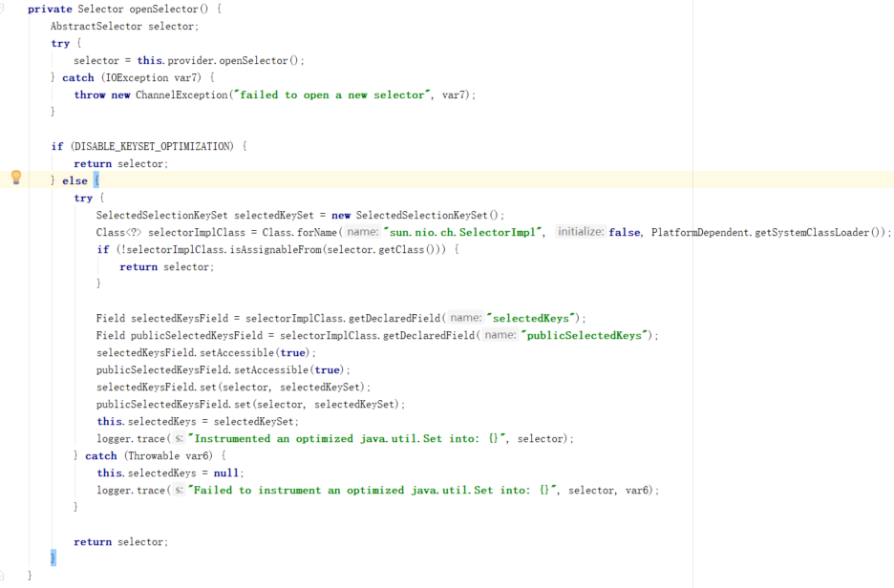Image resolution: width=894 pixels, height=588 pixels.
Task: Click the 'false' argument in forName call
Action: 625,233
